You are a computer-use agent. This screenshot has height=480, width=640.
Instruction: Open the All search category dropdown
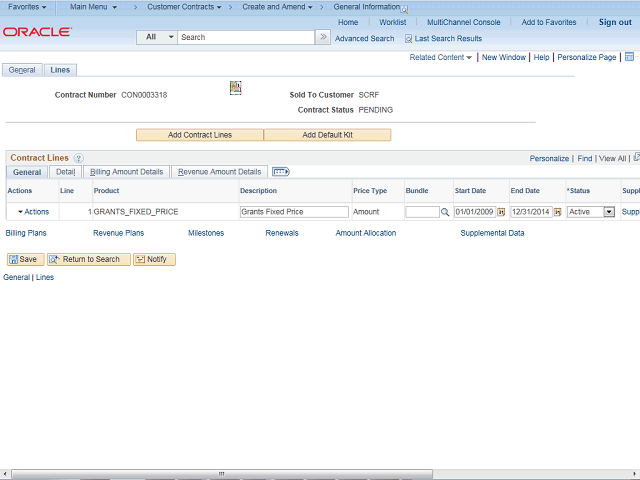(x=157, y=37)
